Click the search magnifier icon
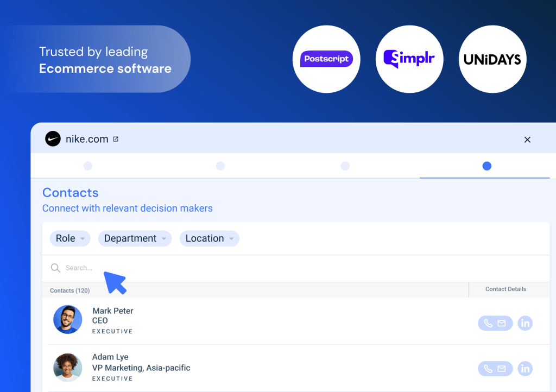The width and height of the screenshot is (556, 392). (x=55, y=268)
